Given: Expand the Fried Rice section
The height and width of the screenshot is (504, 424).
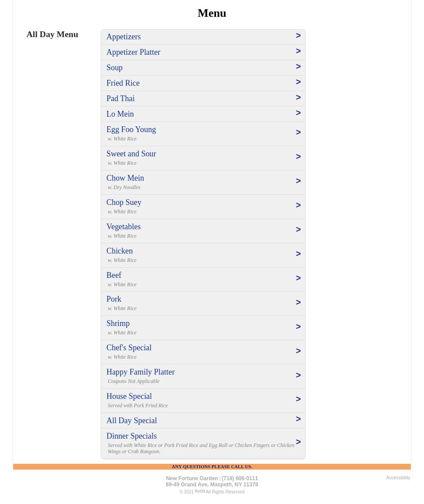Looking at the screenshot, I should (x=298, y=83).
